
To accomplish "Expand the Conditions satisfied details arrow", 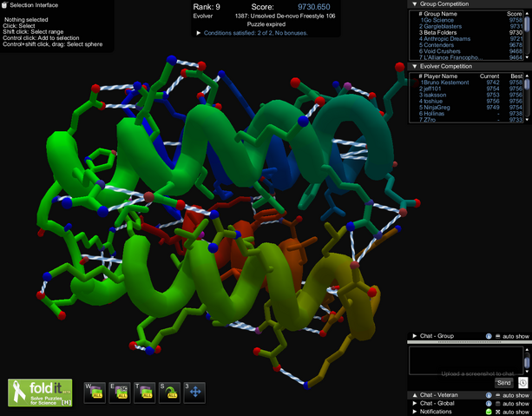I will (x=199, y=33).
